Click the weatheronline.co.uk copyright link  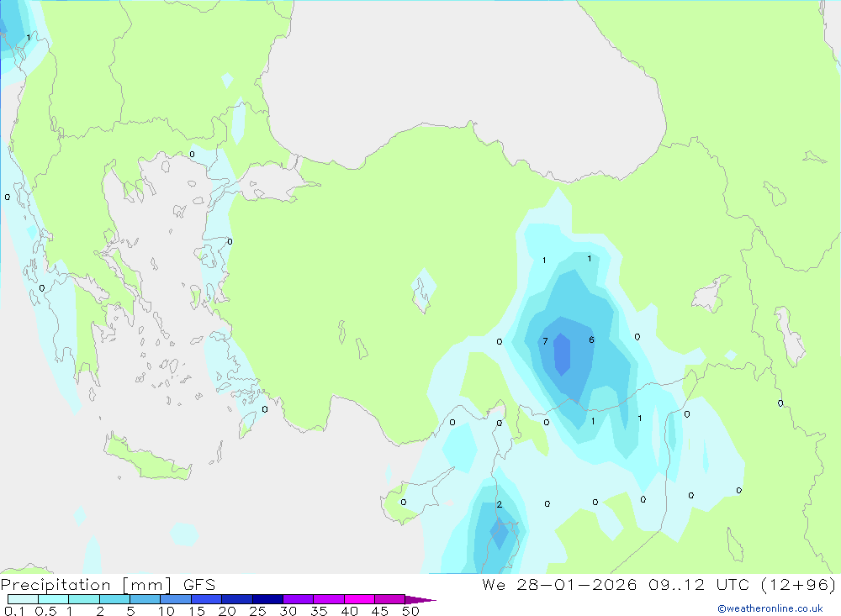click(770, 608)
